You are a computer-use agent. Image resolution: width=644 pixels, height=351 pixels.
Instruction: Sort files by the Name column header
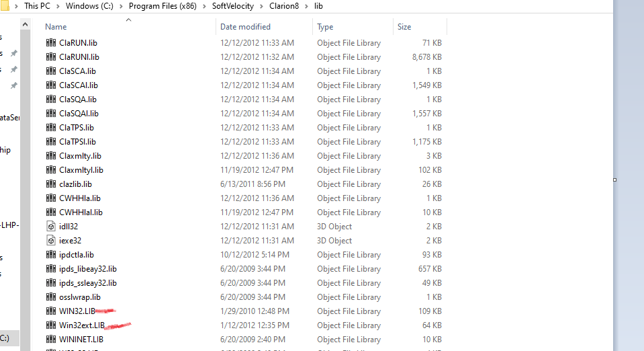pyautogui.click(x=56, y=27)
